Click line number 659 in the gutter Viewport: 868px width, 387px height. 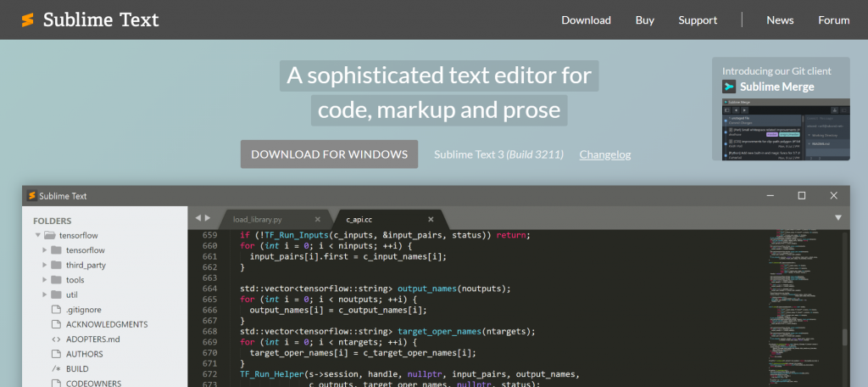pyautogui.click(x=210, y=235)
